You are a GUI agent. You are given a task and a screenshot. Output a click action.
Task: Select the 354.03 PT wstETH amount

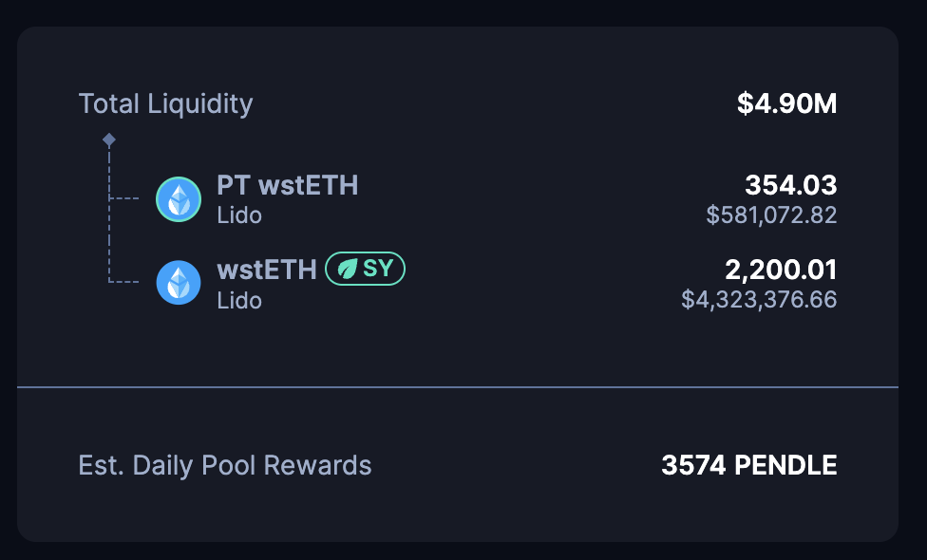click(x=790, y=185)
